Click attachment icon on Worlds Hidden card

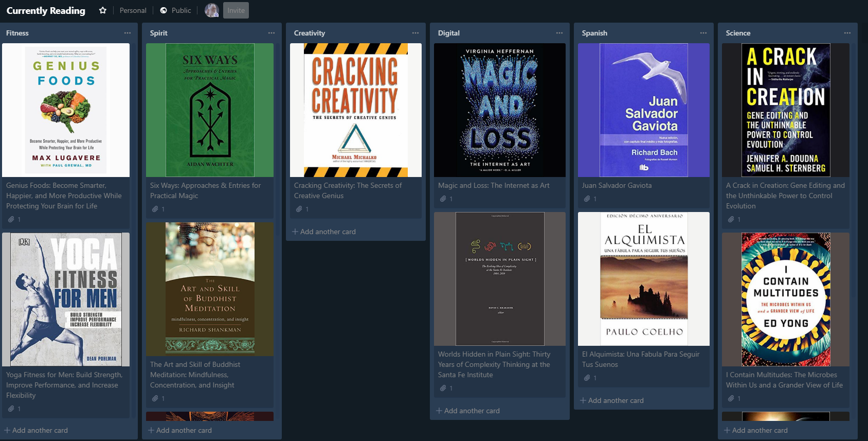(443, 388)
